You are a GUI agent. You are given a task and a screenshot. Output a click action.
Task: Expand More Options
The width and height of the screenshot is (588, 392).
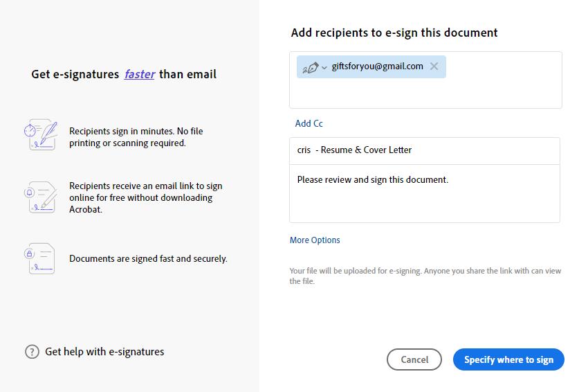coord(315,240)
